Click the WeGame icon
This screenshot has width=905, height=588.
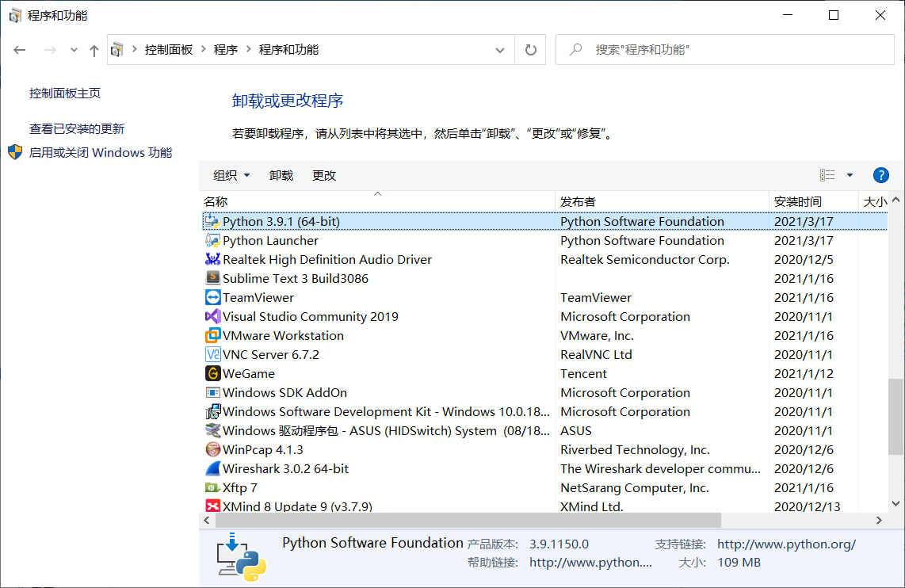click(x=212, y=373)
